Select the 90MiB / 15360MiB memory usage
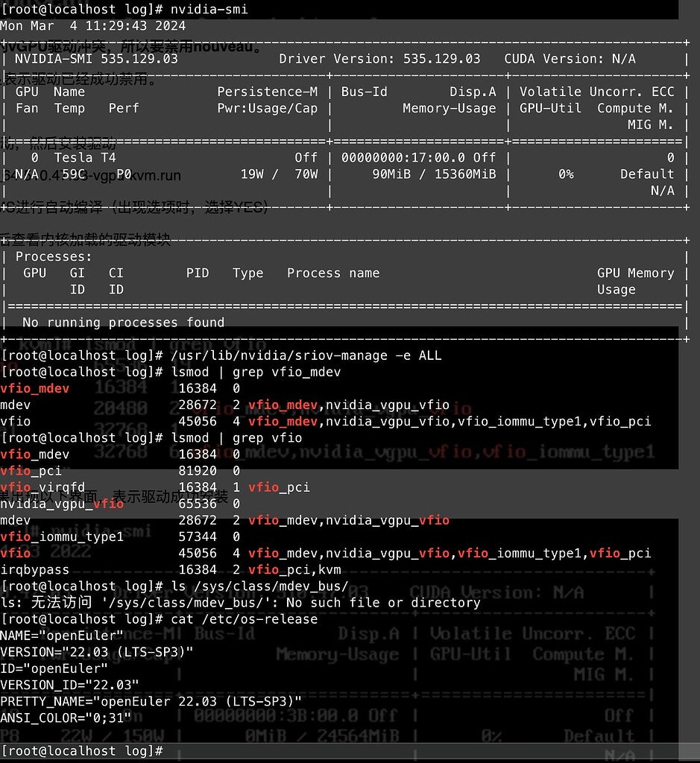The height and width of the screenshot is (763, 700). point(434,174)
